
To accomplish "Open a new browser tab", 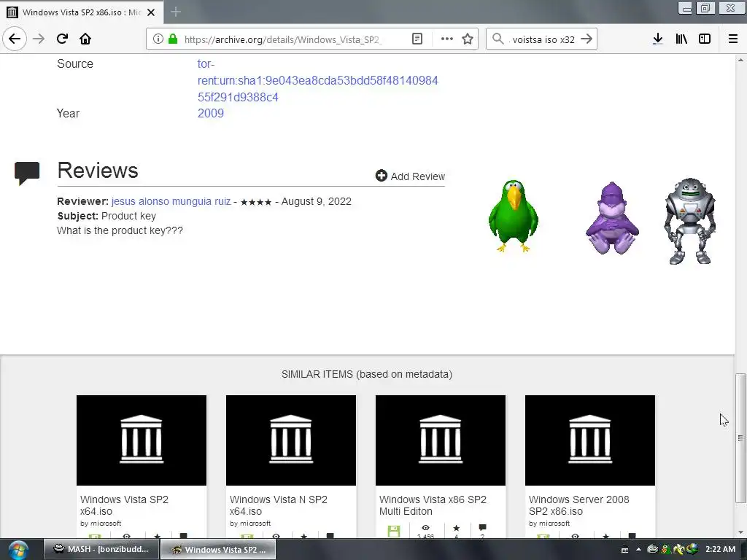I will 176,12.
